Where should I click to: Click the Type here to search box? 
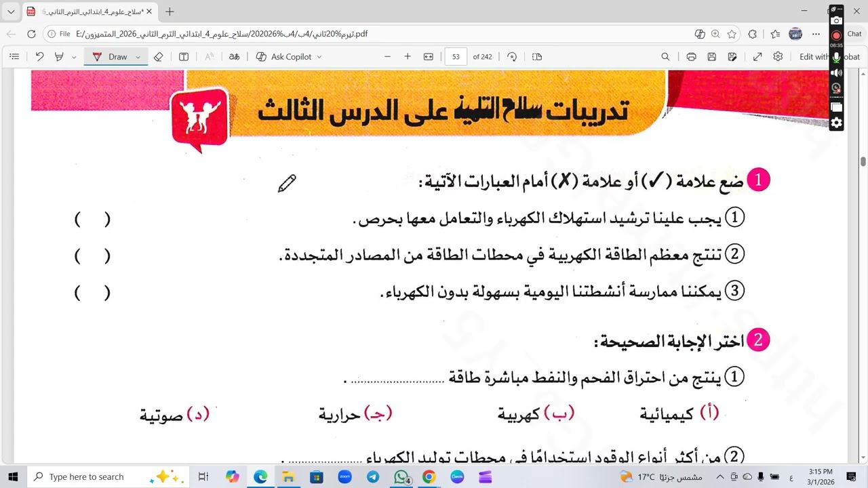tap(107, 476)
